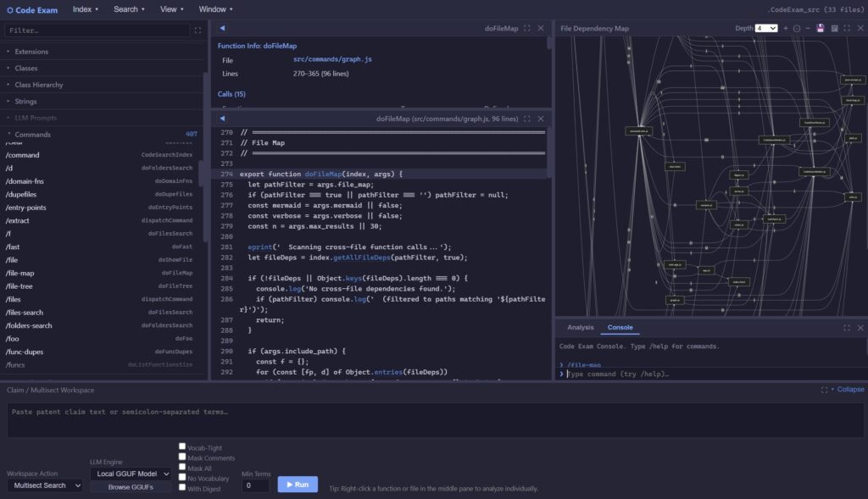Select the /dupefiles command
This screenshot has width=868, height=499.
point(100,195)
